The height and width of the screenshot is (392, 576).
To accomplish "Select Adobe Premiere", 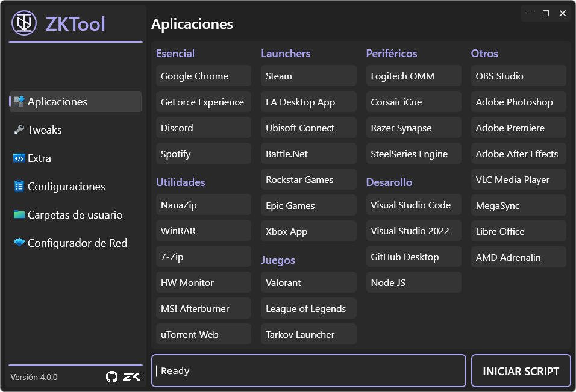I will pos(519,128).
